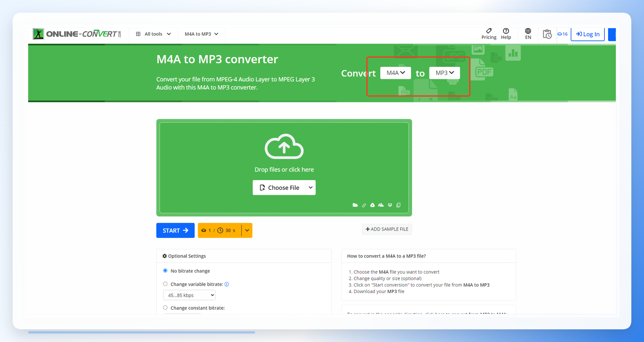Screen dimensions: 644x342
Task: Click the 'Optional Settings' panel title
Action: click(x=187, y=256)
